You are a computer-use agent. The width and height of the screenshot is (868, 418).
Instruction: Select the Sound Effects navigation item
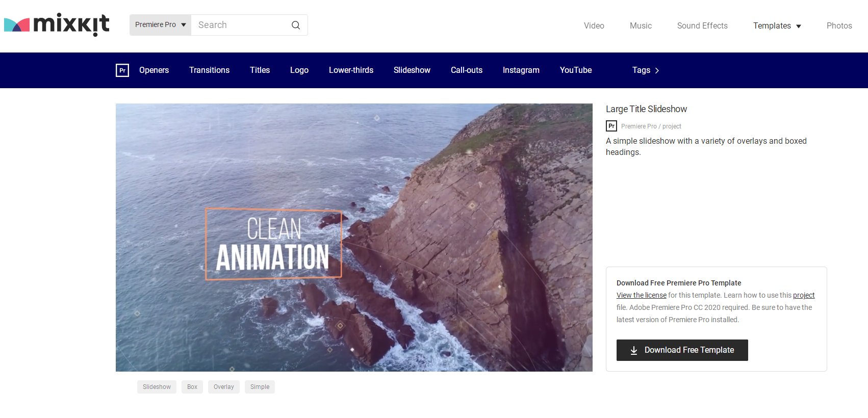(702, 25)
